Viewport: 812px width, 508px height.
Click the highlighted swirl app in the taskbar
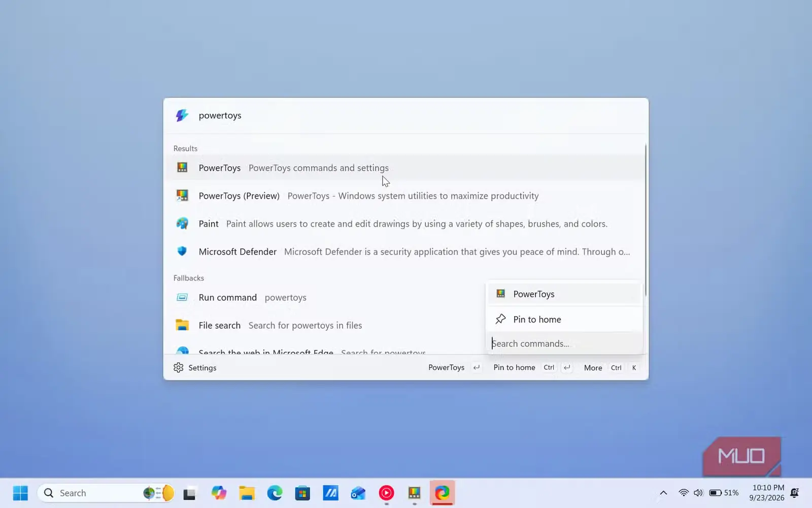[x=442, y=493]
